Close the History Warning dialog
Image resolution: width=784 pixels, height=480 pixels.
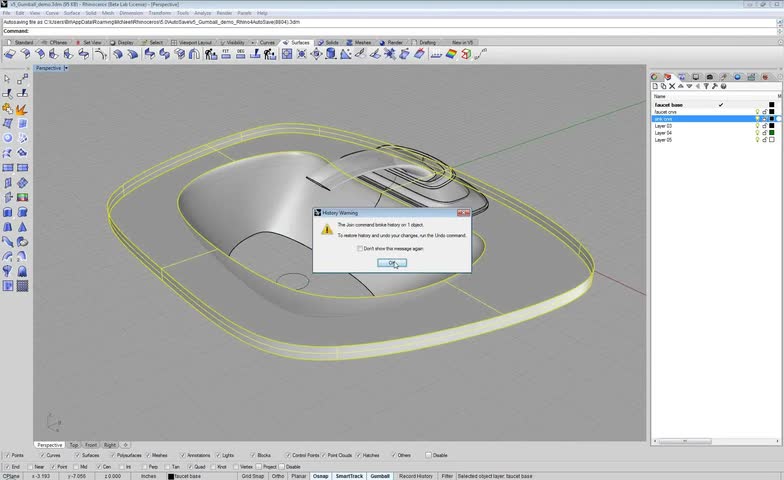(464, 212)
